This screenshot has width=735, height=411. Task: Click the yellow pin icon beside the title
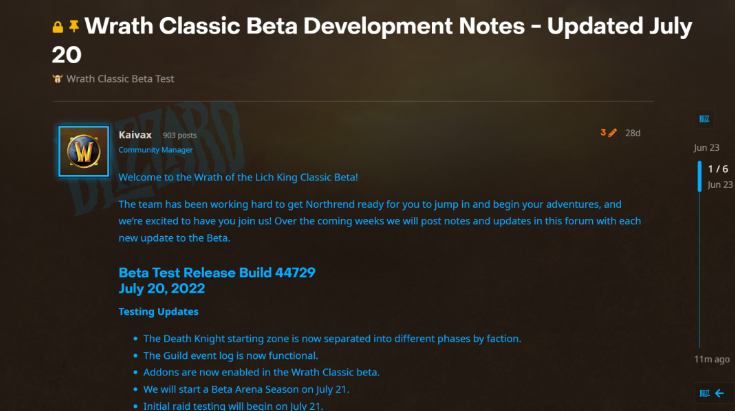point(74,26)
